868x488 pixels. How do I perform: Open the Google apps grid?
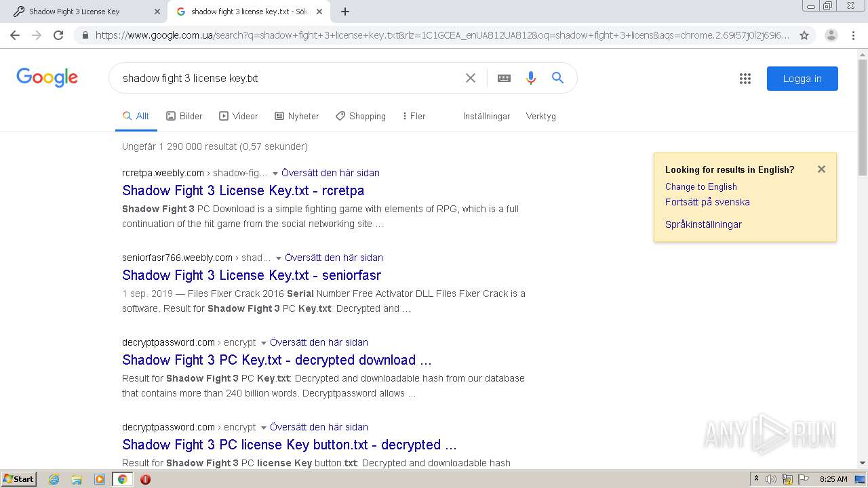(745, 79)
